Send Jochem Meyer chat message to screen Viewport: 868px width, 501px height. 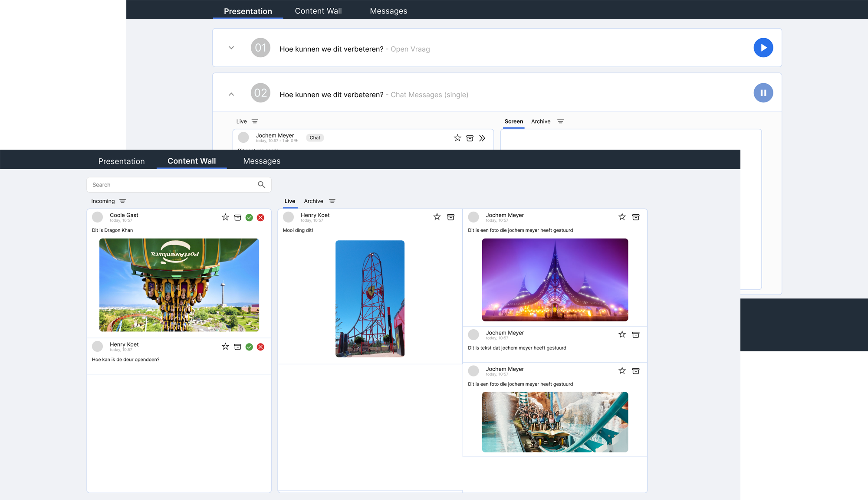[x=482, y=138]
